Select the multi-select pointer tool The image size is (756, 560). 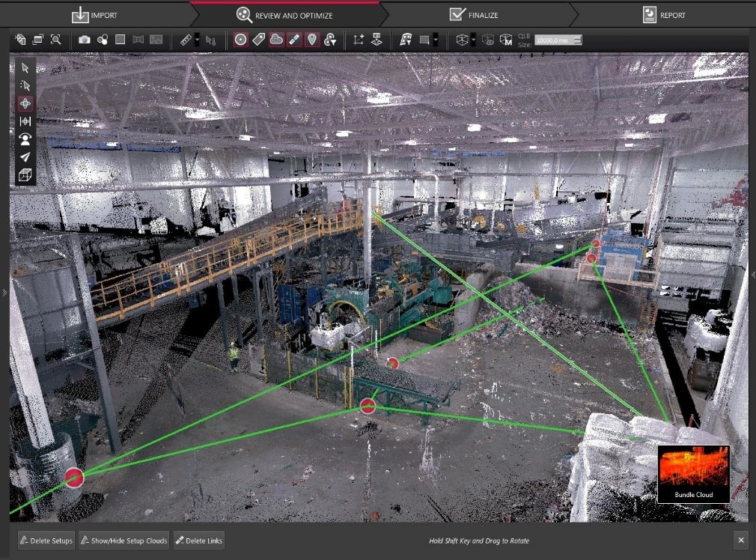25,85
